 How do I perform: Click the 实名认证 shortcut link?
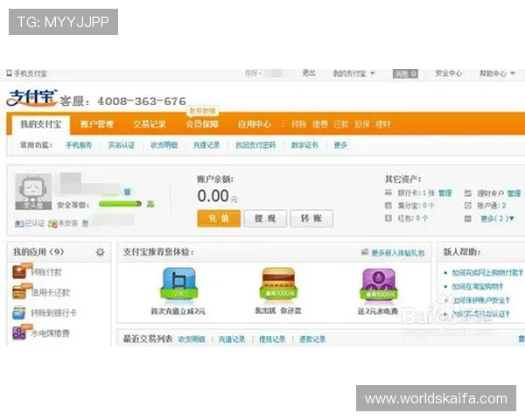(122, 145)
